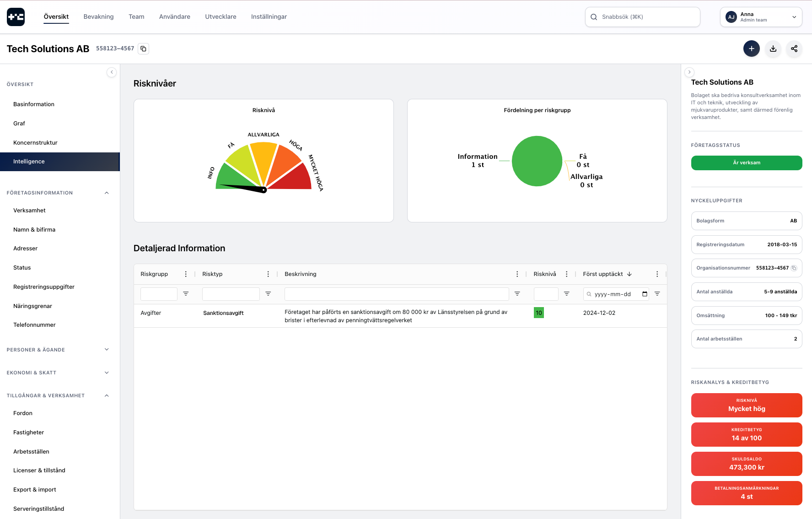The image size is (812, 519).
Task: Open Koncernstruktur in the sidebar
Action: [x=35, y=143]
